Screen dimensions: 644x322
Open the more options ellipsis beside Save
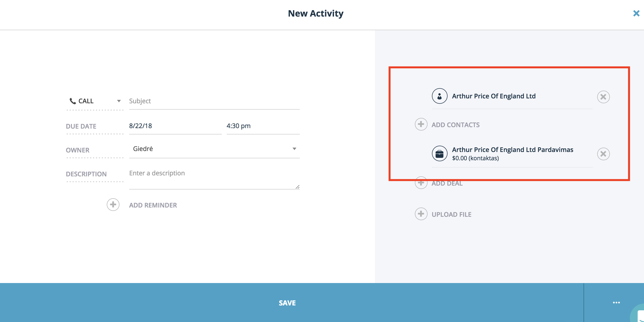pyautogui.click(x=616, y=303)
